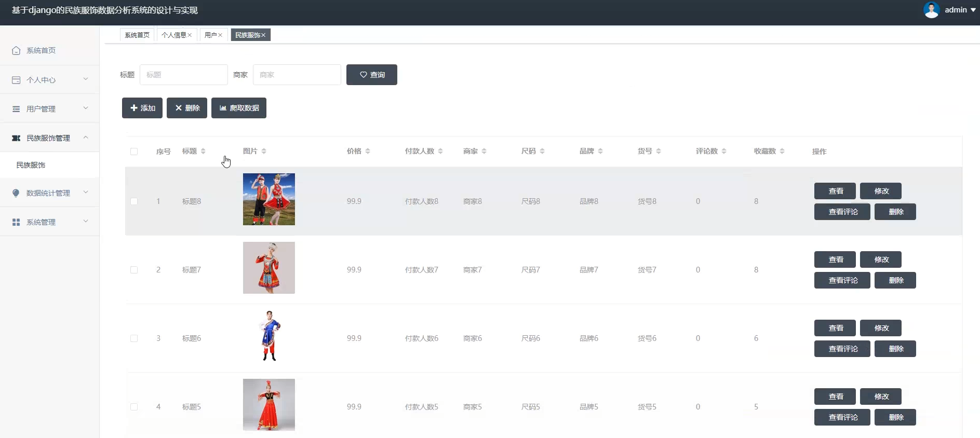Tick the checkbox for row 标题8
Viewport: 980px width, 438px height.
(134, 201)
